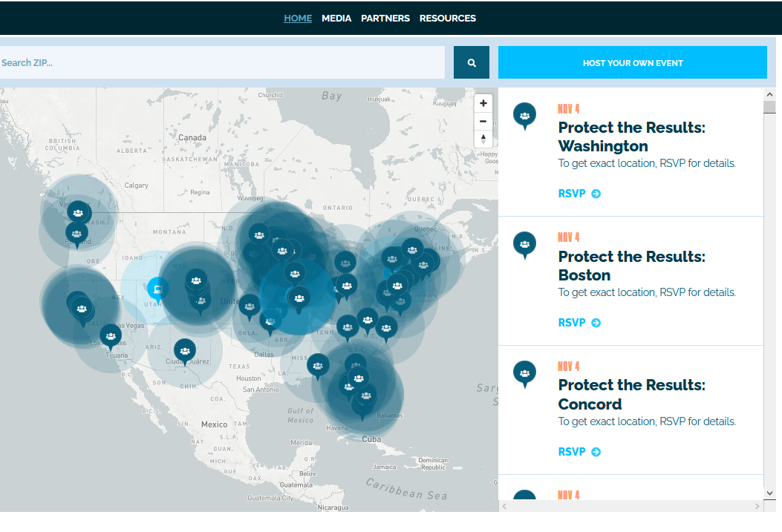RSVP for the Concord event

[579, 452]
